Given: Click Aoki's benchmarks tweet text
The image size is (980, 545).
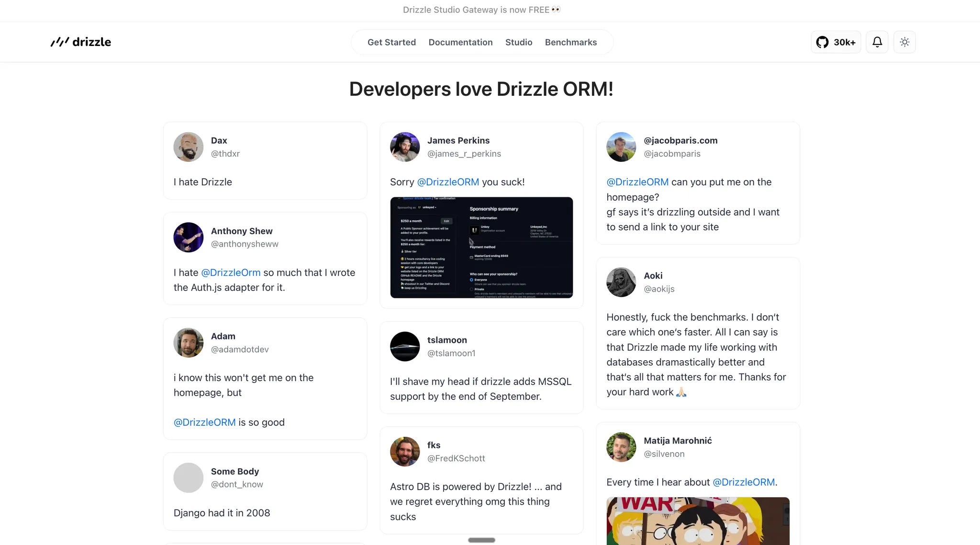Looking at the screenshot, I should pyautogui.click(x=696, y=354).
